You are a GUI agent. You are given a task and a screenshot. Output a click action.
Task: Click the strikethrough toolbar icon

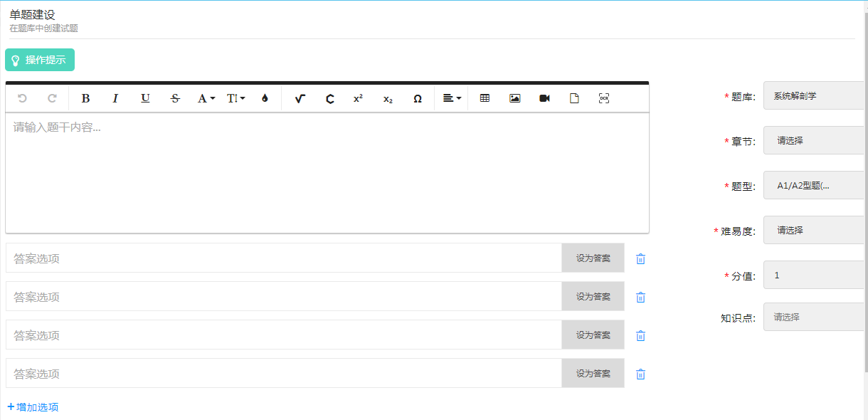[175, 99]
